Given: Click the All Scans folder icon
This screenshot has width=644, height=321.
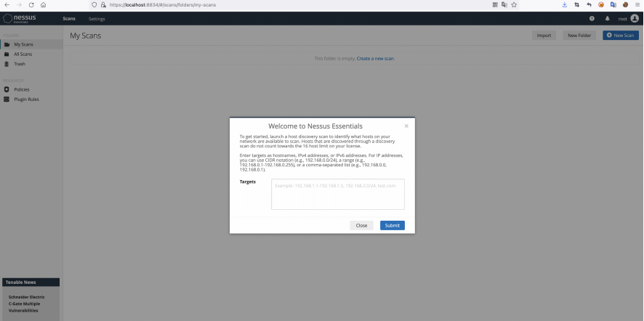Looking at the screenshot, I should [7, 54].
